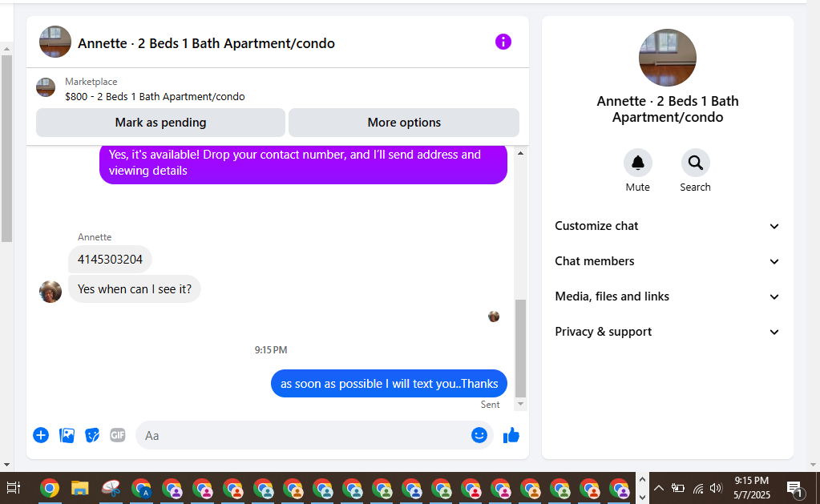Send a thumbs-up like
The height and width of the screenshot is (504, 820).
[x=511, y=435]
